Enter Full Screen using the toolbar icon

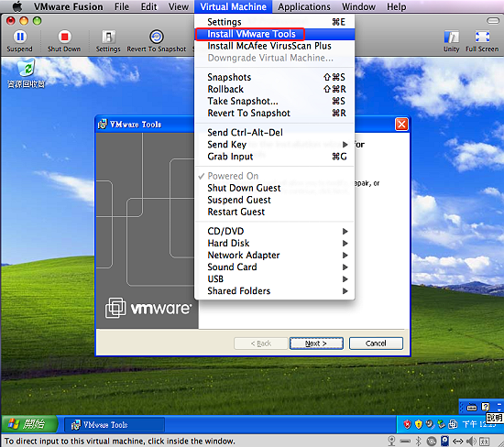[x=482, y=37]
